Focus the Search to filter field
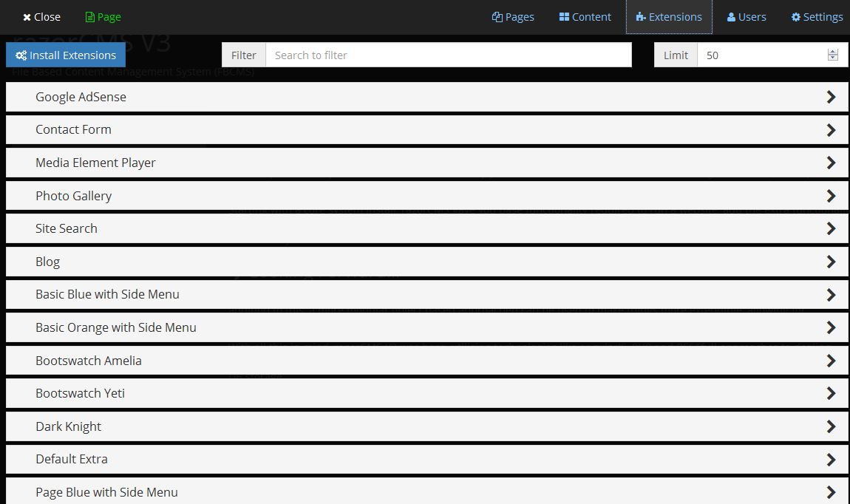 [x=449, y=55]
